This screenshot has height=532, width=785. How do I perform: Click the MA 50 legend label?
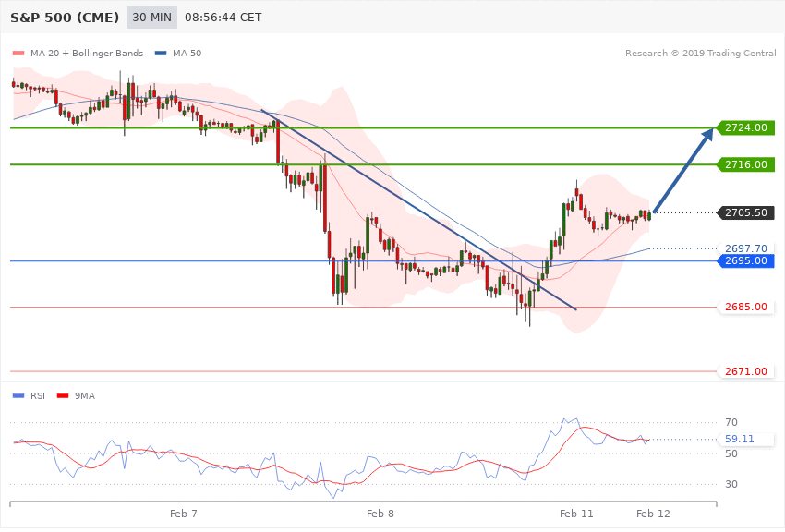point(187,53)
